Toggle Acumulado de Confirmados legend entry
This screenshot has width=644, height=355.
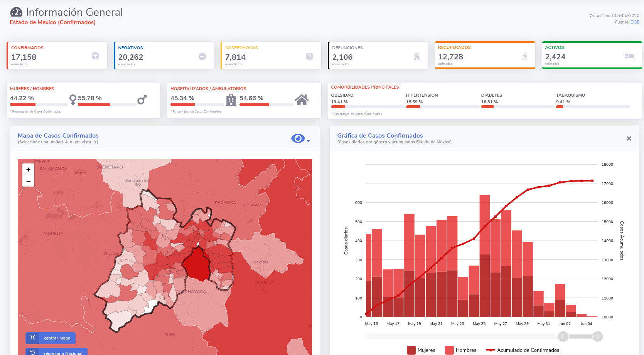pyautogui.click(x=523, y=350)
